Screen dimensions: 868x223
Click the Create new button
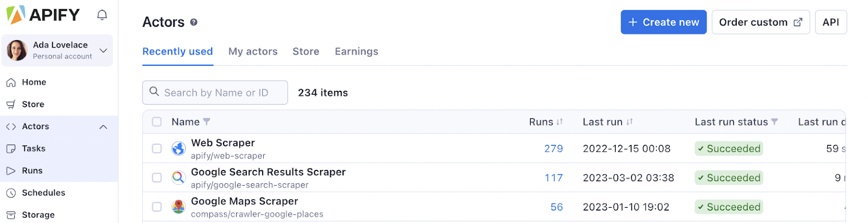663,22
